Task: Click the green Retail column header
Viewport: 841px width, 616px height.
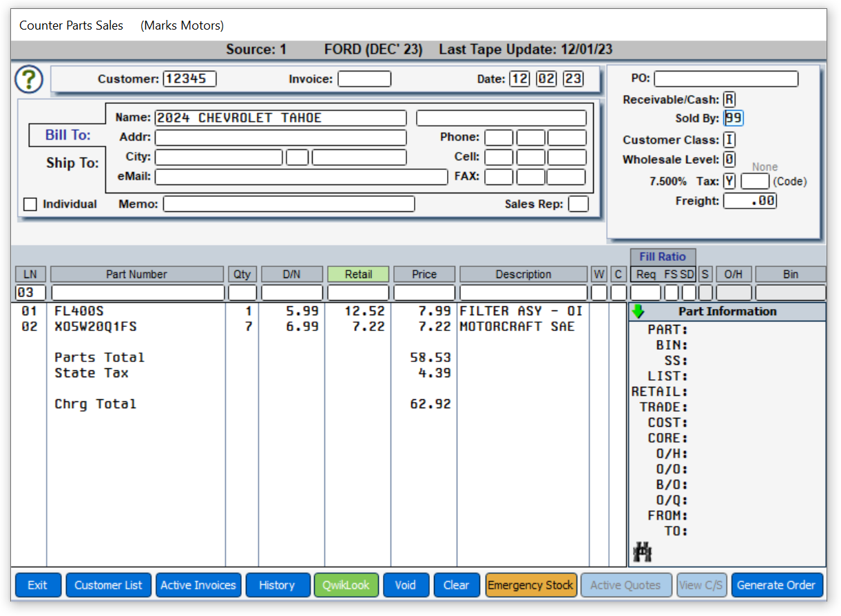Action: 358,274
